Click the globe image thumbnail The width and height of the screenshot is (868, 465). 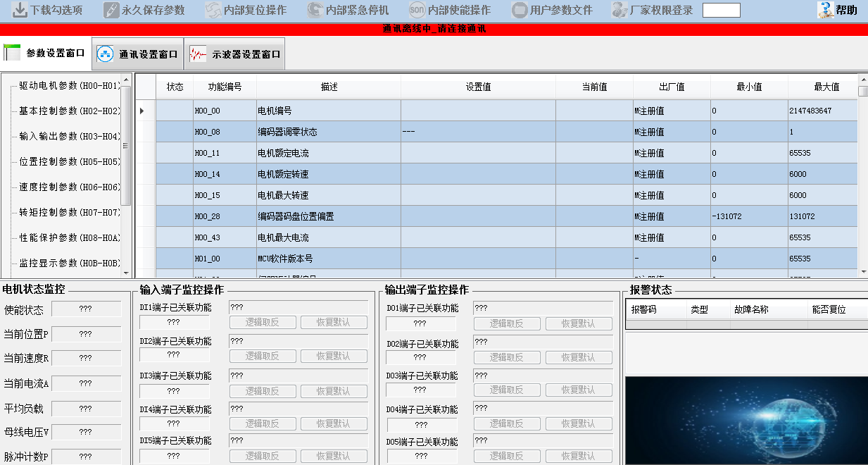(746, 421)
